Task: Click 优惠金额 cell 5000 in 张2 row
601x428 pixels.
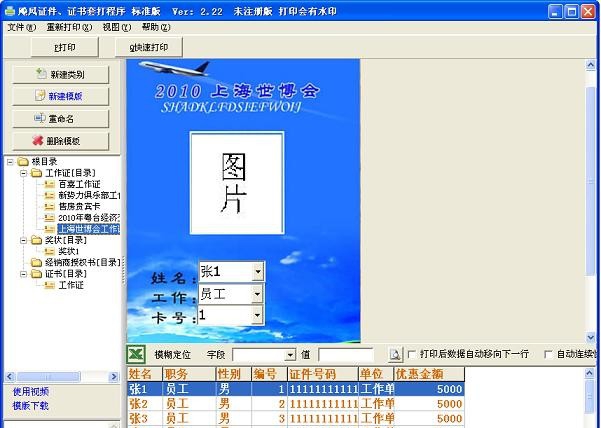Action: pos(429,403)
